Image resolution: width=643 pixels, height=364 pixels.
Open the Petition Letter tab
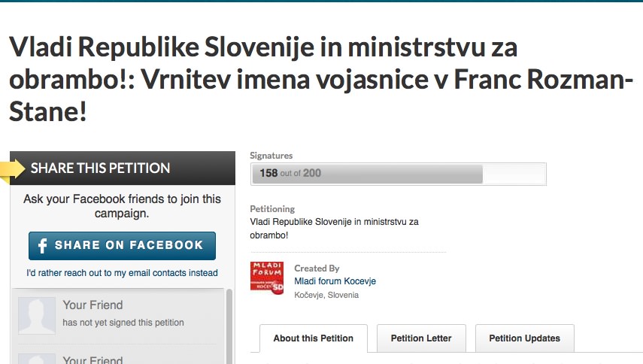(x=421, y=338)
